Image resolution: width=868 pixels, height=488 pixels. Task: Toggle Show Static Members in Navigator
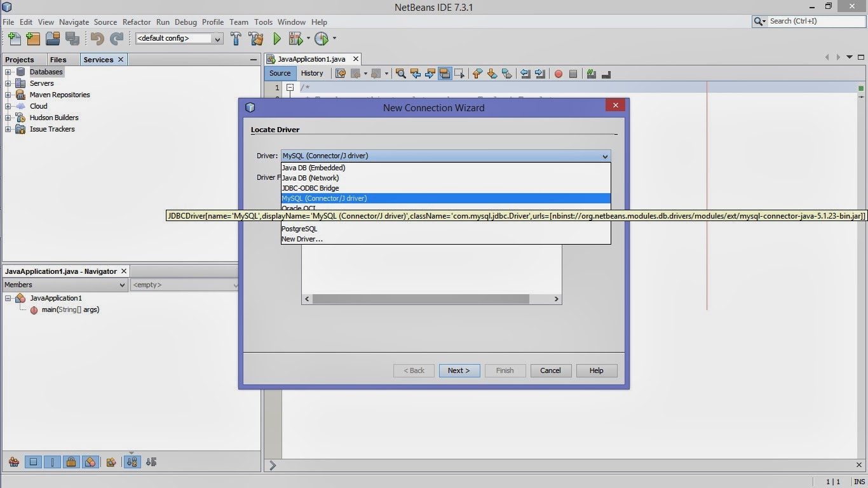click(52, 462)
